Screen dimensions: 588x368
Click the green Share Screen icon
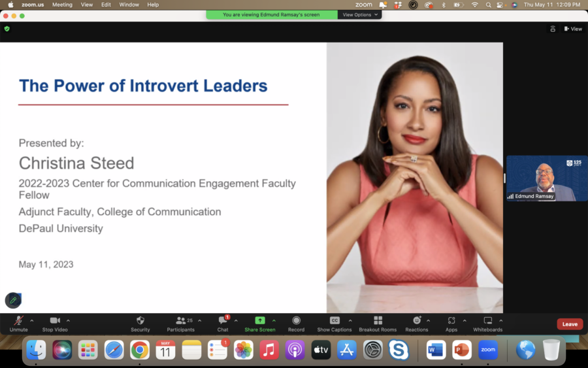coord(259,321)
